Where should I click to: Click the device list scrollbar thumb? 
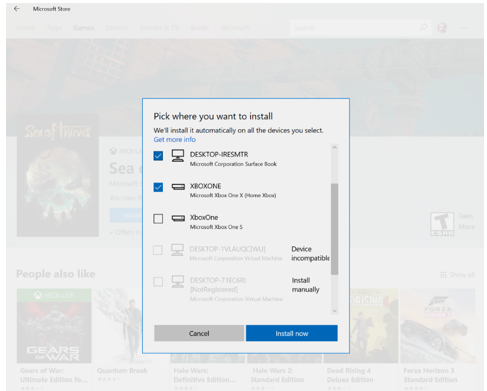point(335,229)
